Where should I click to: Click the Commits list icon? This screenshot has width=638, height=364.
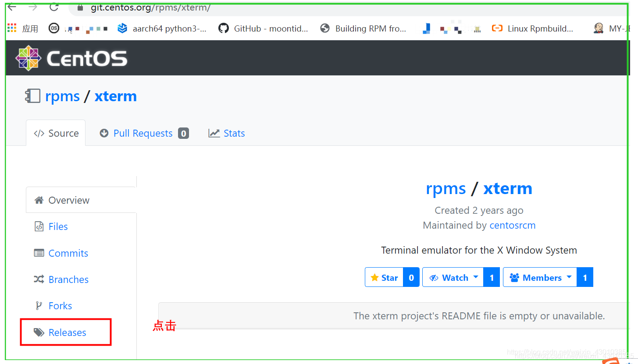[39, 253]
